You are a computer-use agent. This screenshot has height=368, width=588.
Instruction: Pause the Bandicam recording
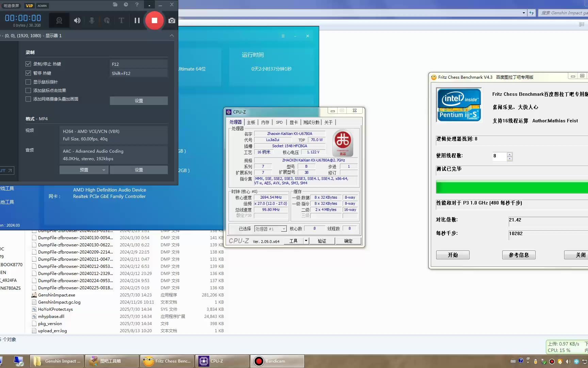click(137, 20)
